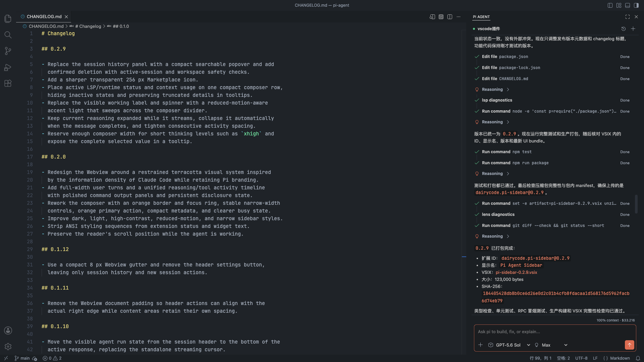Split the editor to the right
This screenshot has width=644, height=362.
[450, 17]
